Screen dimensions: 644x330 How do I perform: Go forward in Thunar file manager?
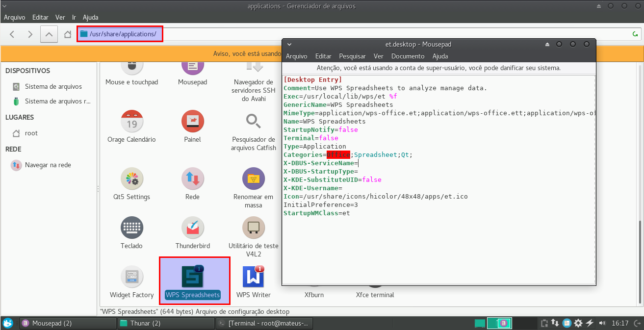click(30, 34)
